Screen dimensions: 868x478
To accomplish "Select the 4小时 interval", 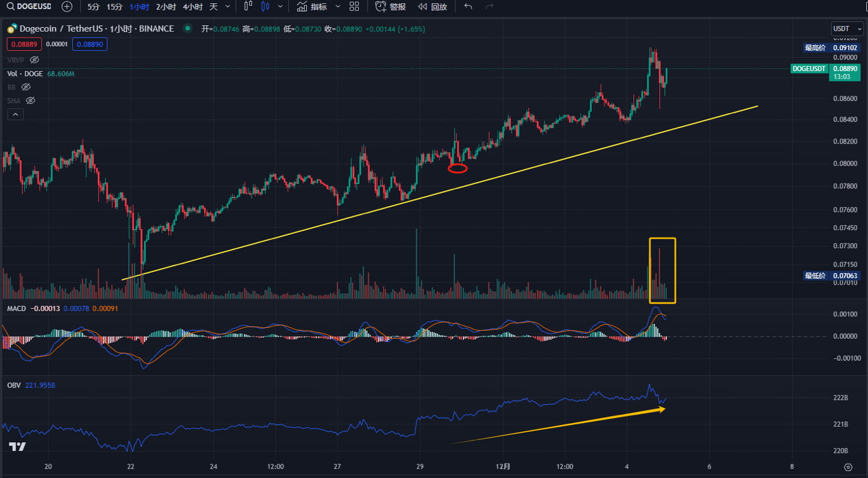I will pos(192,7).
